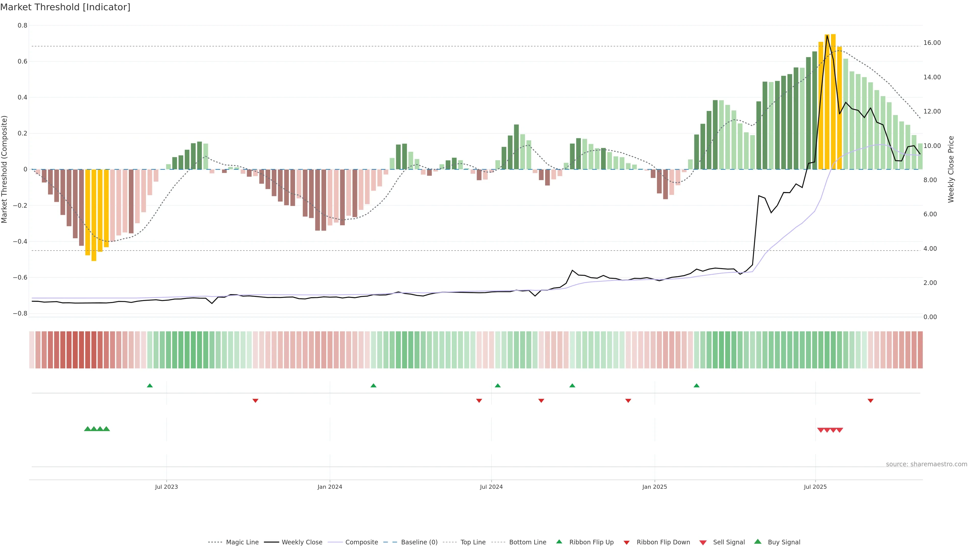The image size is (980, 551).
Task: Click Ribbon Flip Down legend triangle icon
Action: tap(627, 542)
